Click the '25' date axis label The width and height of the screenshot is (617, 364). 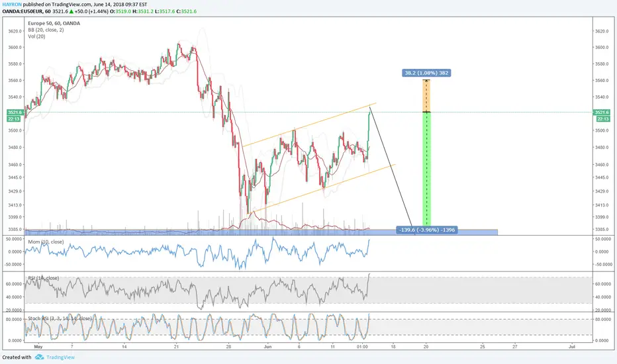(483, 347)
